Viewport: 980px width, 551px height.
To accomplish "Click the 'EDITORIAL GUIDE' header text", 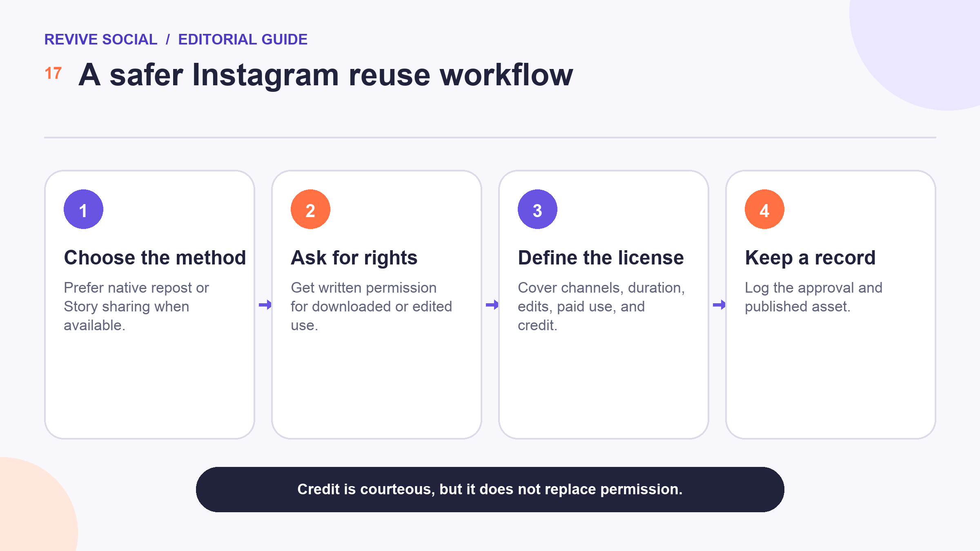I will (x=243, y=40).
